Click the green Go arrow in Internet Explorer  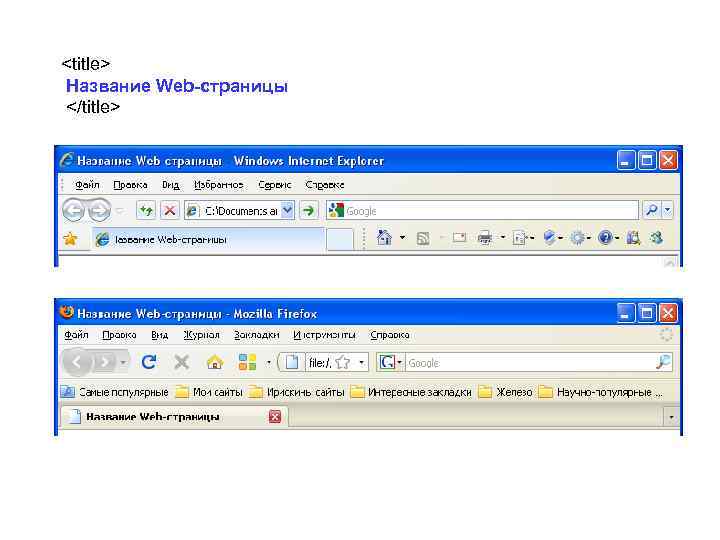(x=309, y=211)
